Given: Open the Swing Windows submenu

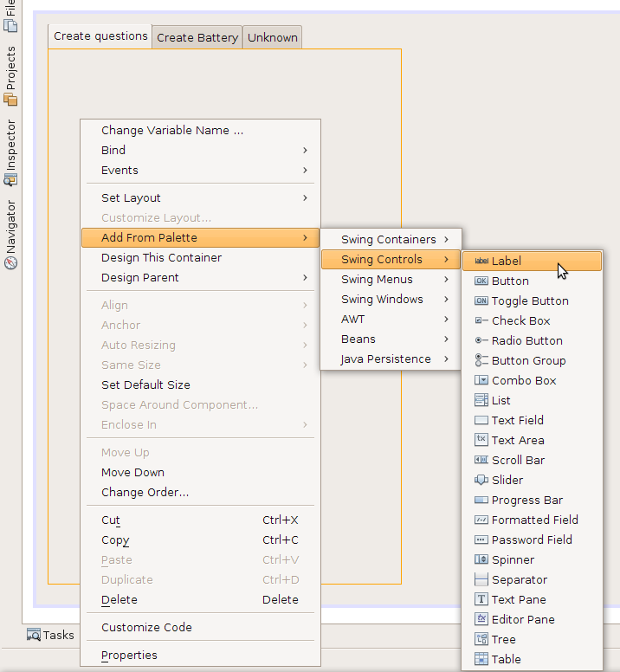Looking at the screenshot, I should [x=391, y=299].
